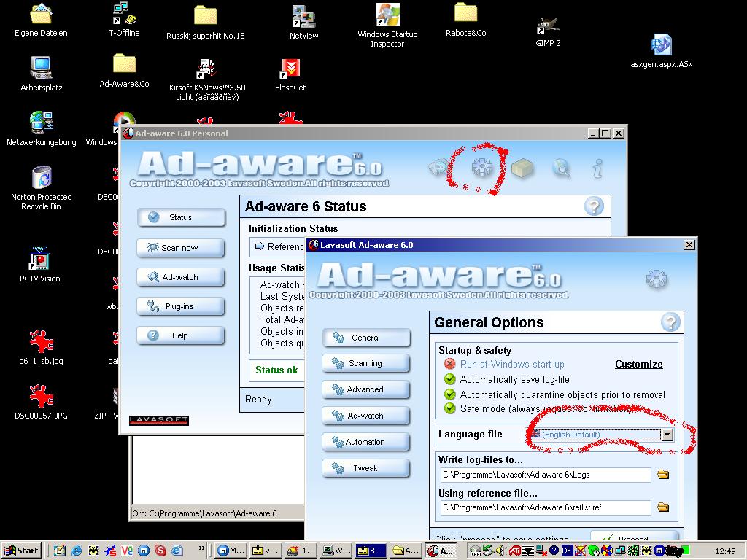Select the Norton Protected Recycle Bin
Screen dimensions: 747x560
click(x=42, y=188)
